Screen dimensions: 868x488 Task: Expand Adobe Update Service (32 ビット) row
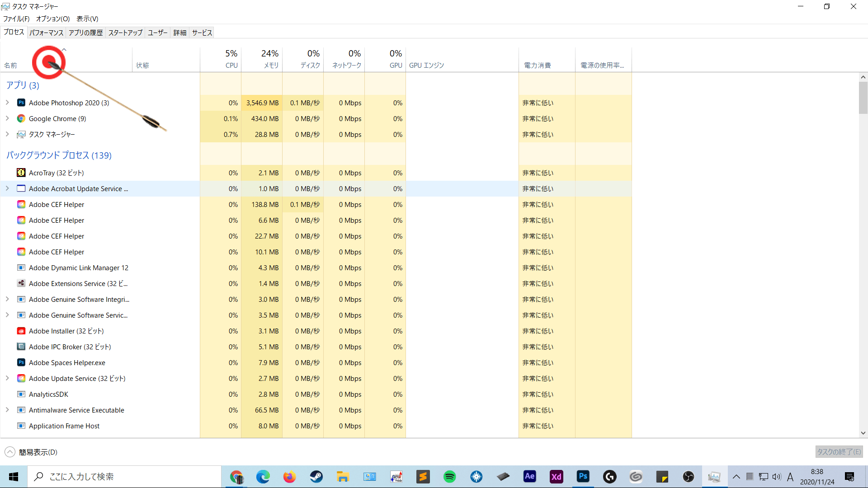[7, 378]
